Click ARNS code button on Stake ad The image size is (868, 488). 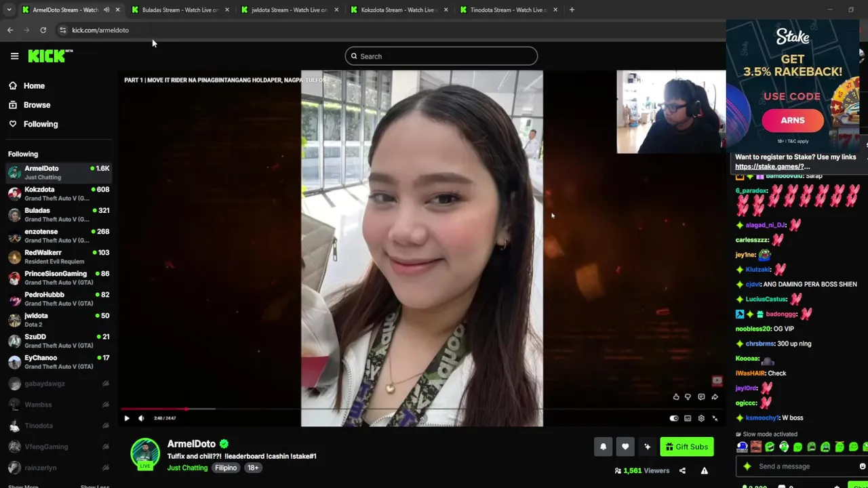[793, 121]
